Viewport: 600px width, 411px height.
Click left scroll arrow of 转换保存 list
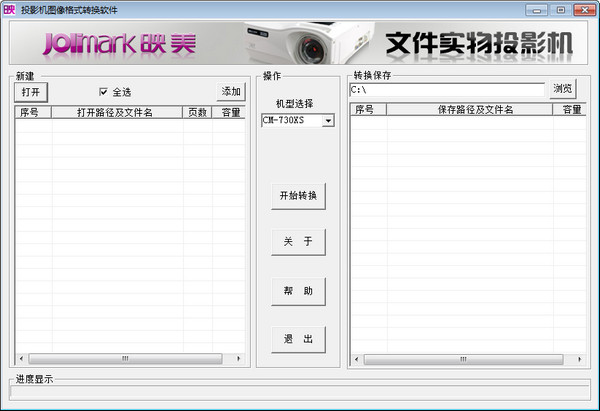tap(357, 359)
